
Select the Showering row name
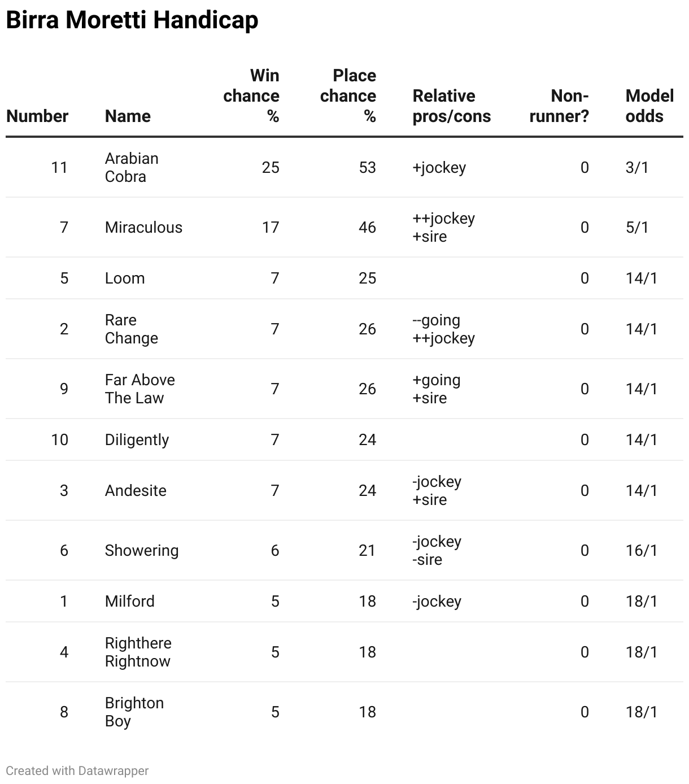click(x=141, y=550)
